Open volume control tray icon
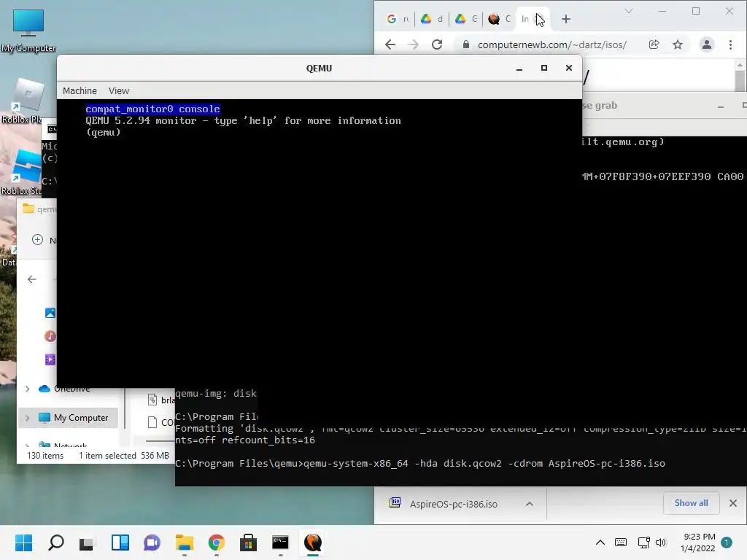Screen dimensions: 747x560 (660, 542)
